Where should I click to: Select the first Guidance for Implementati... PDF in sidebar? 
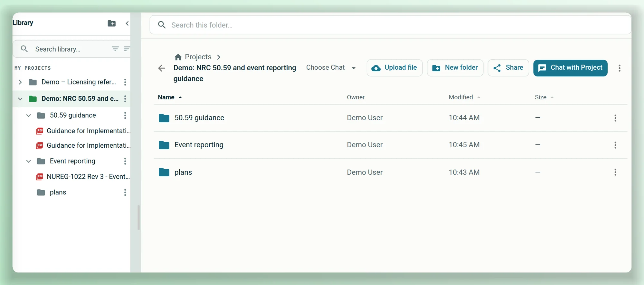point(83,131)
